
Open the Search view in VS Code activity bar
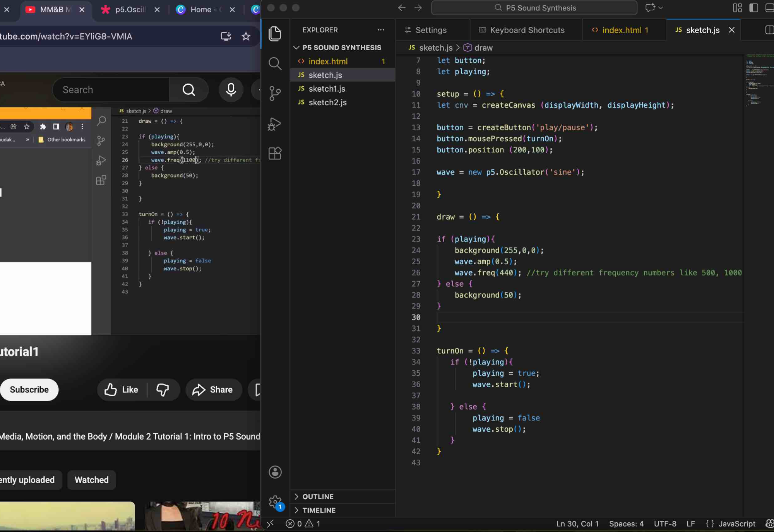click(275, 63)
